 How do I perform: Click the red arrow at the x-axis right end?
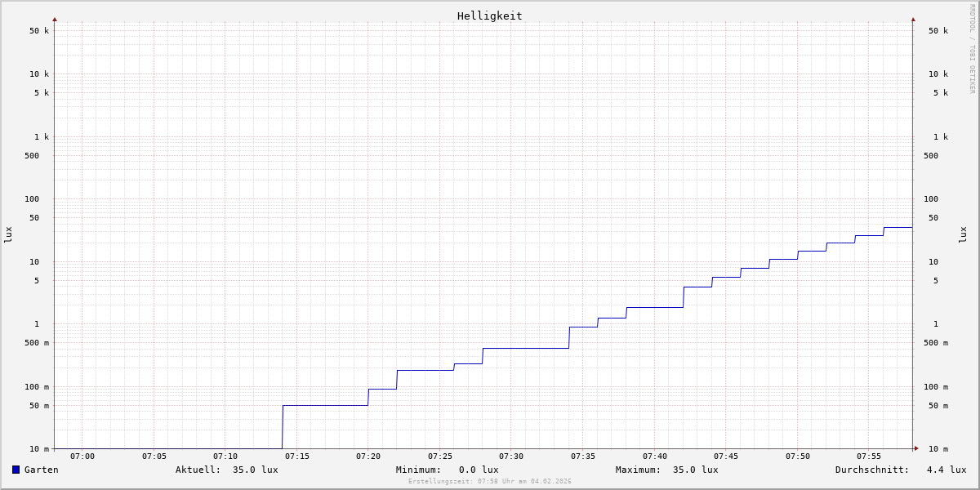[x=916, y=448]
